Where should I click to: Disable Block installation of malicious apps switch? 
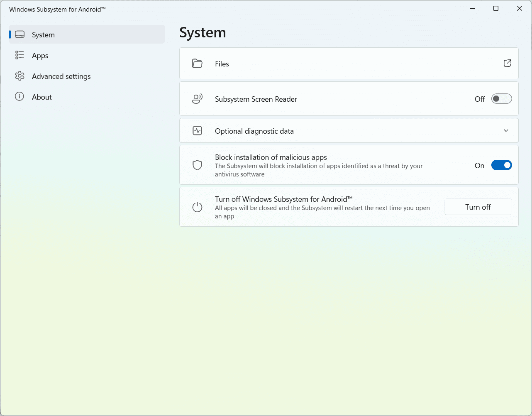(x=501, y=165)
